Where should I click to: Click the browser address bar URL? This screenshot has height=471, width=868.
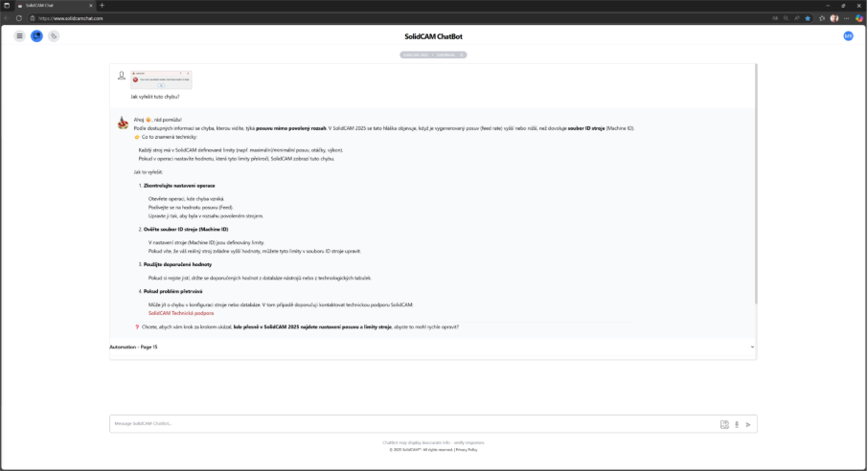[71, 18]
